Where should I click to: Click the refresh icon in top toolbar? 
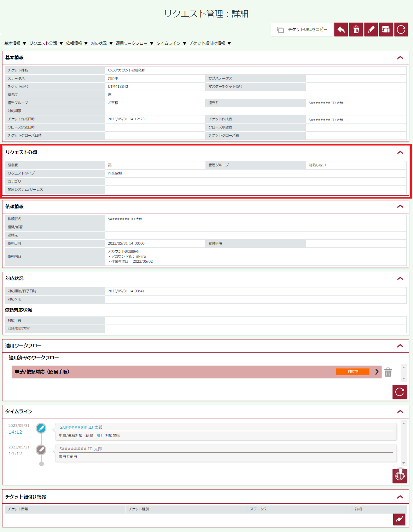(x=401, y=29)
